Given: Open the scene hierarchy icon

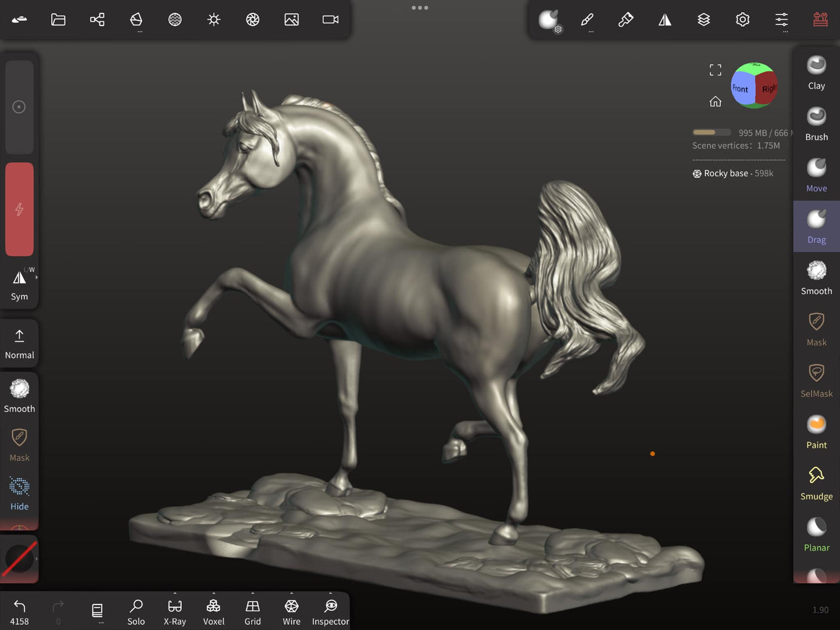Looking at the screenshot, I should 97,20.
